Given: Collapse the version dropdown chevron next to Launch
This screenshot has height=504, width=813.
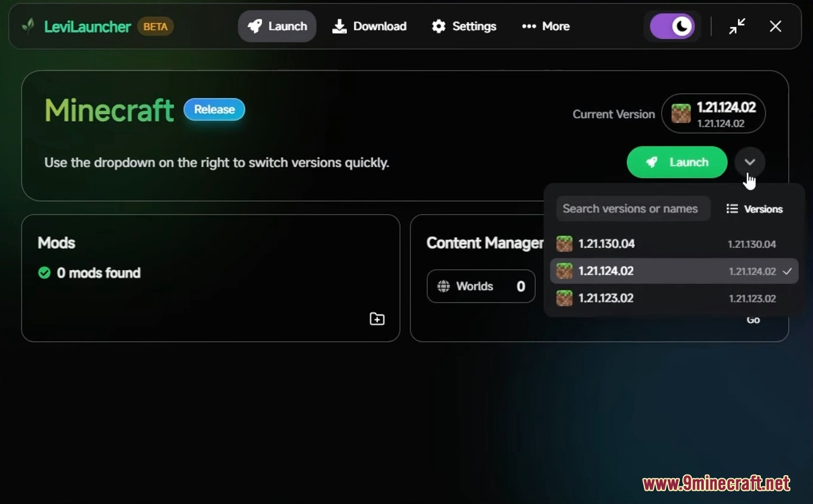Looking at the screenshot, I should (x=749, y=162).
